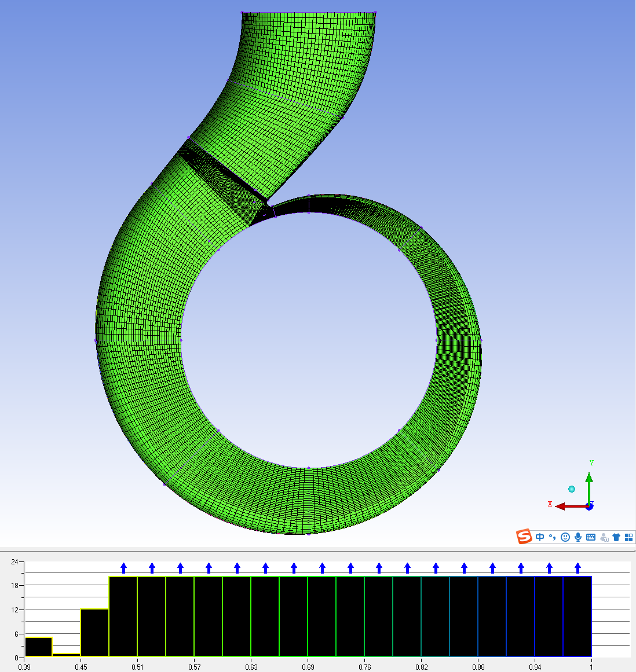
Task: Select the histogram bar starting at 0.45
Action: click(95, 633)
